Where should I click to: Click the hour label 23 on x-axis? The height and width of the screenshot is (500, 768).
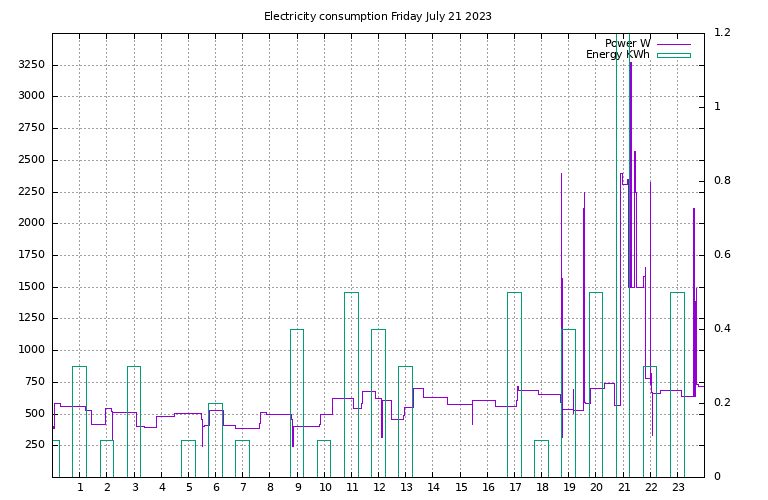click(678, 488)
